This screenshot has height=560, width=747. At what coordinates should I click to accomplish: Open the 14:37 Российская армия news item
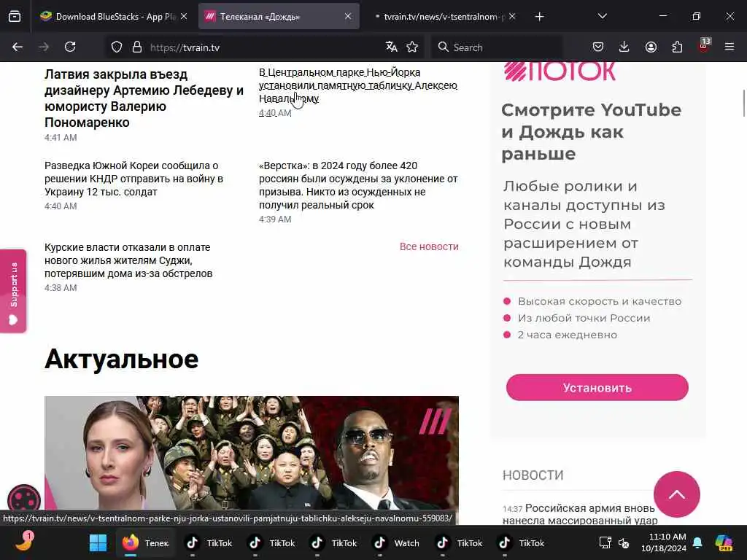579,514
